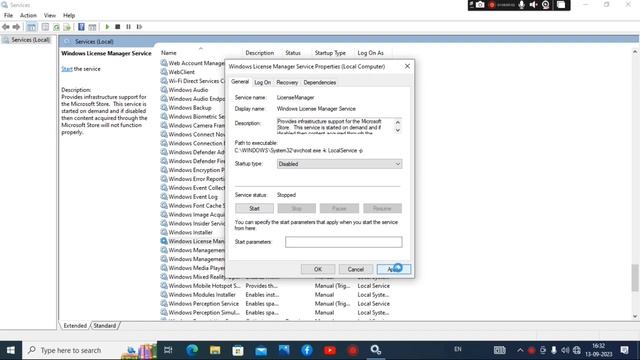Open the View menu
The width and height of the screenshot is (640, 360).
50,16
